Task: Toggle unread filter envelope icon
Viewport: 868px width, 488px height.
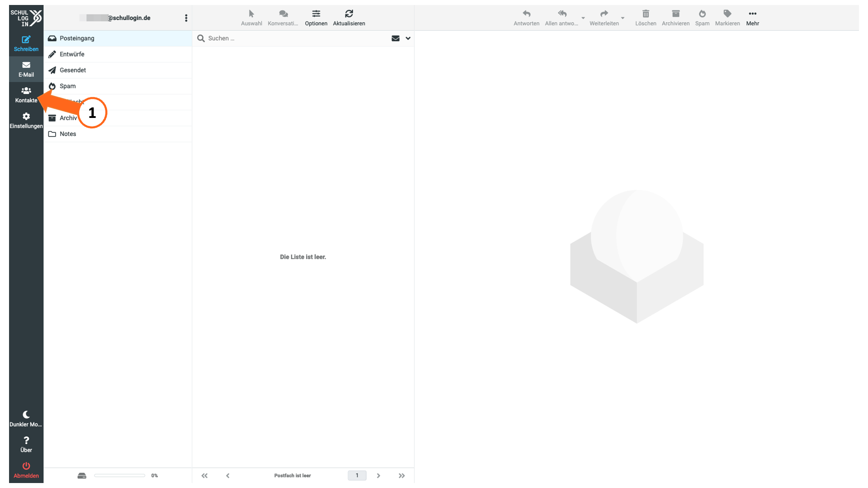Action: [396, 38]
